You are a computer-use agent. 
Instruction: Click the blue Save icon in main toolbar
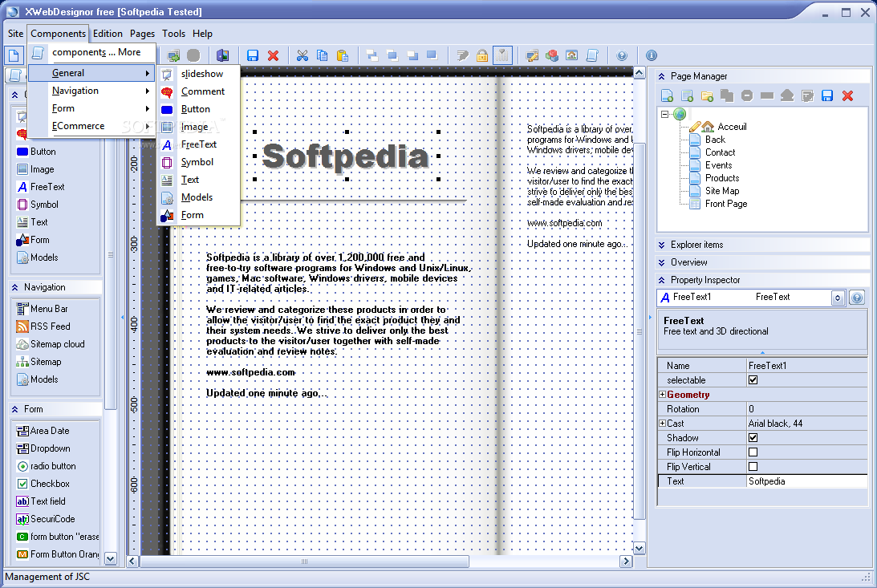coord(253,55)
